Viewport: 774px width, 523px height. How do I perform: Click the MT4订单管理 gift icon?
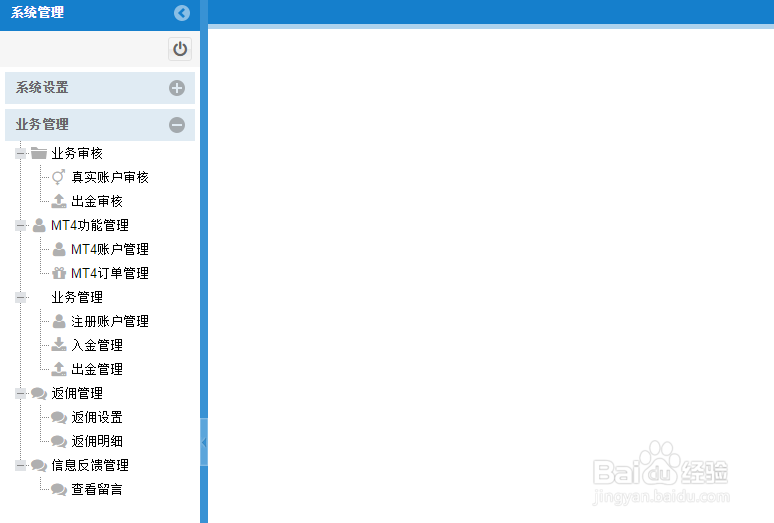tap(59, 273)
